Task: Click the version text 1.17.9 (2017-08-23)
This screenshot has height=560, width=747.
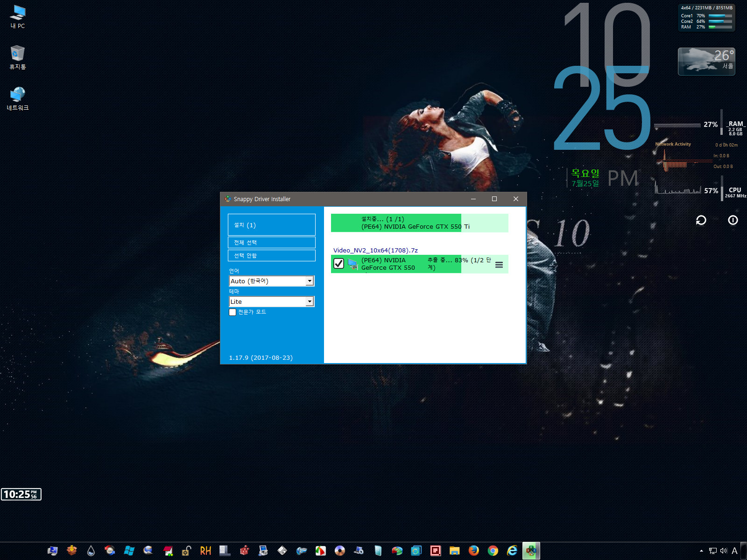Action: [261, 358]
